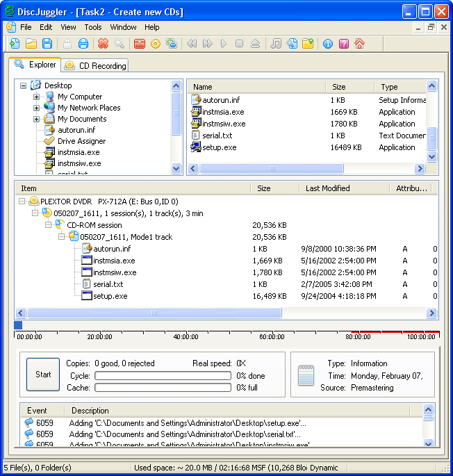Click the music note toolbar icon
The width and height of the screenshot is (453, 476).
click(x=276, y=44)
